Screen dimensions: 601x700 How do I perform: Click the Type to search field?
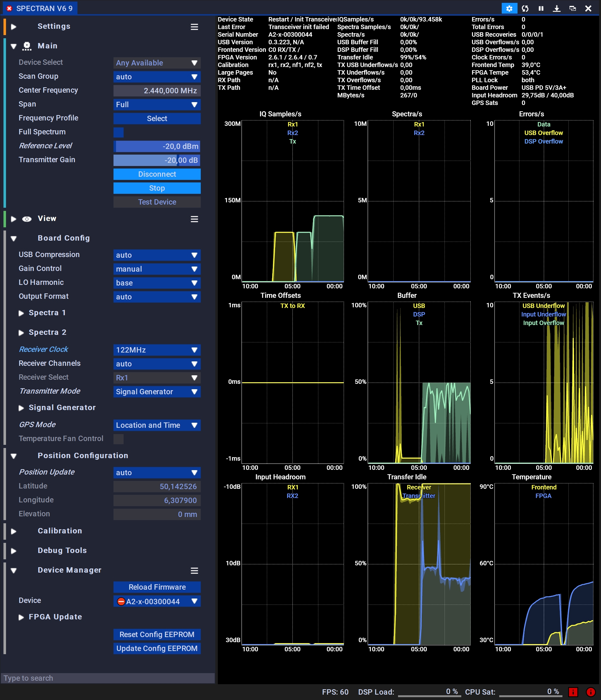point(107,678)
